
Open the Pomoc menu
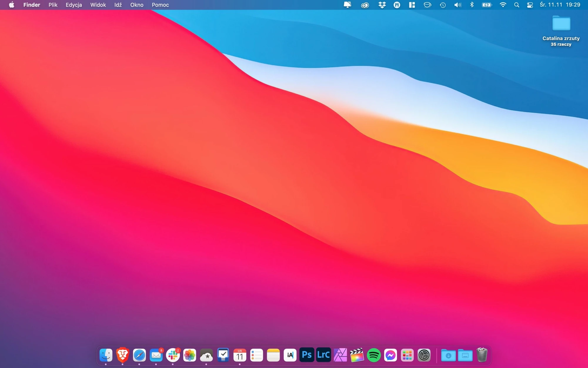160,5
